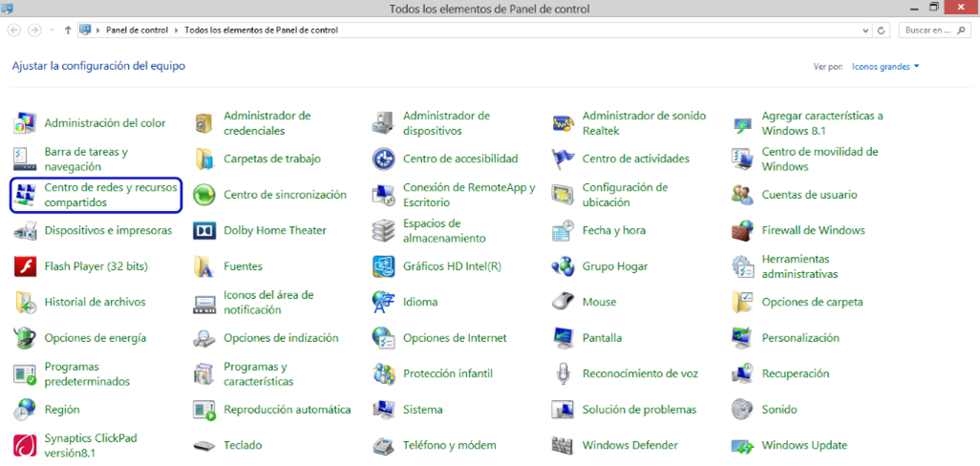
Task: Open the Reproducción automática icon
Action: (203, 410)
